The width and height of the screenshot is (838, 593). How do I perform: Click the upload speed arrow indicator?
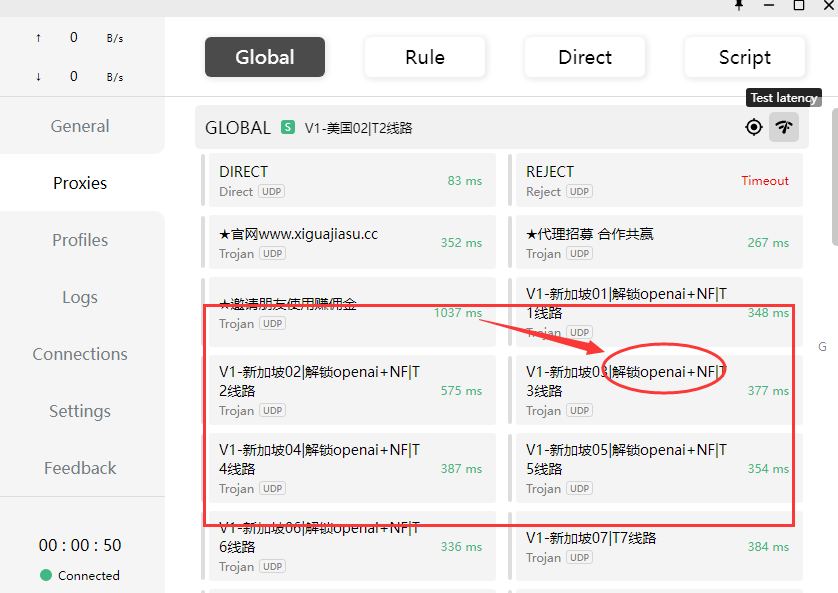click(x=38, y=38)
